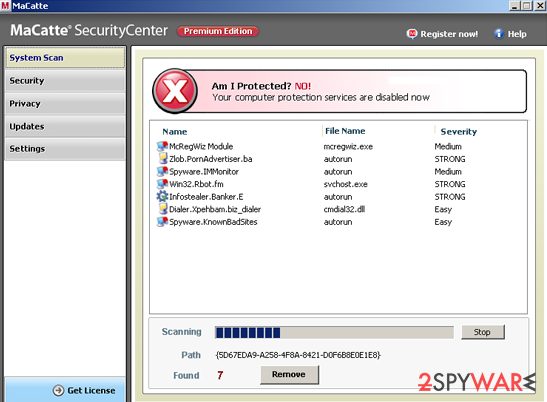Image resolution: width=547 pixels, height=402 pixels.
Task: Click the protection services disabled message
Action: 321,97
